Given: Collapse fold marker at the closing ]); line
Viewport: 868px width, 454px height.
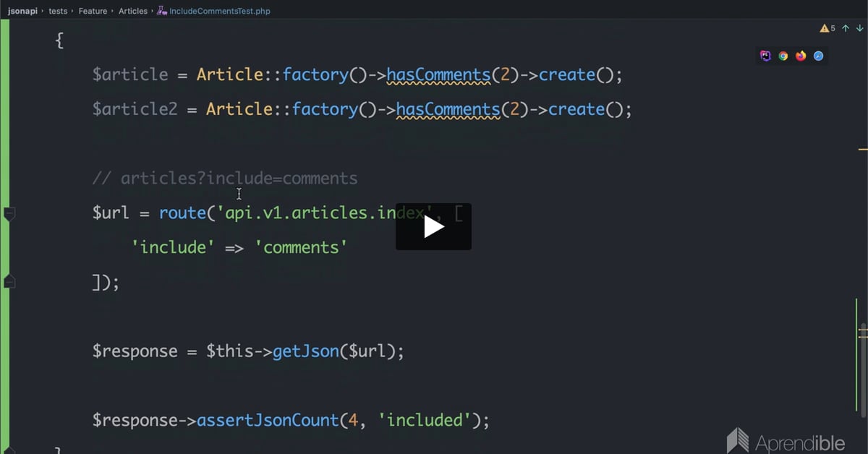Looking at the screenshot, I should 9,282.
